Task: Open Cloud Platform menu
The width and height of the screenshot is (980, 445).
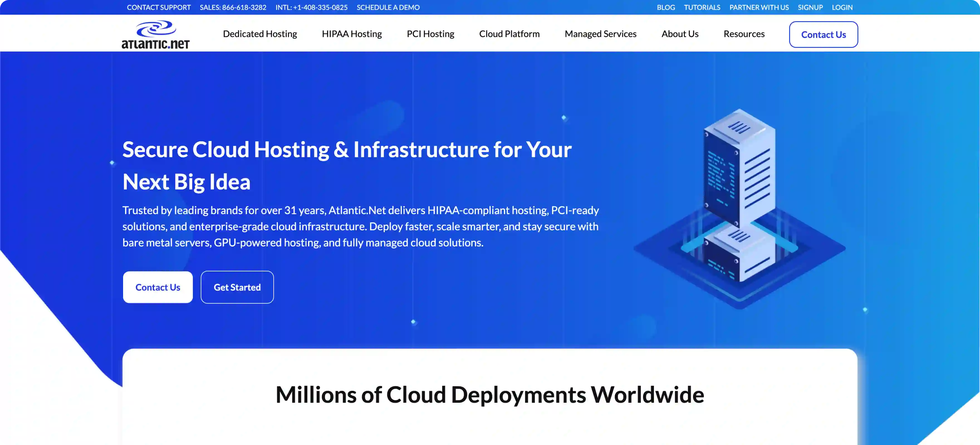Action: [509, 34]
